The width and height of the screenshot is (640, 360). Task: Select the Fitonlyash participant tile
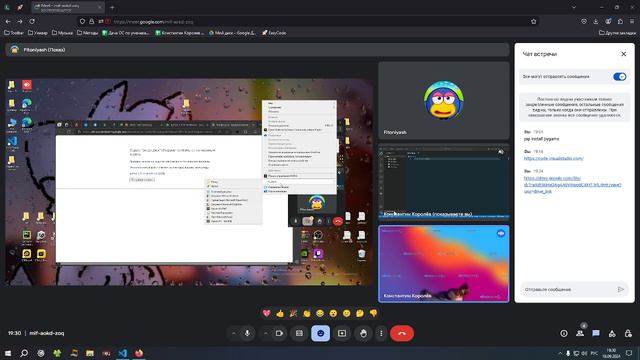[x=444, y=100]
